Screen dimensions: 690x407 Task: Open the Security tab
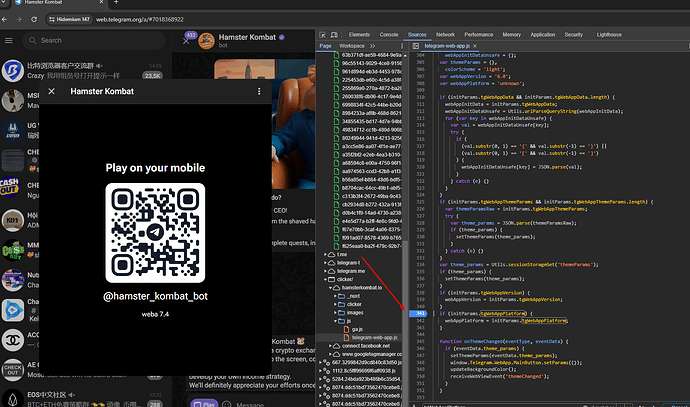(573, 35)
